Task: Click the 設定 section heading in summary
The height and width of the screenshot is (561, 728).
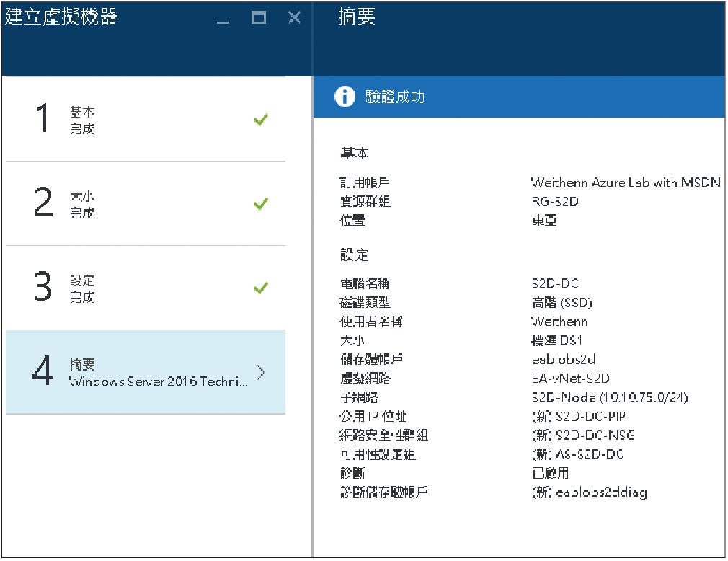Action: [x=355, y=255]
